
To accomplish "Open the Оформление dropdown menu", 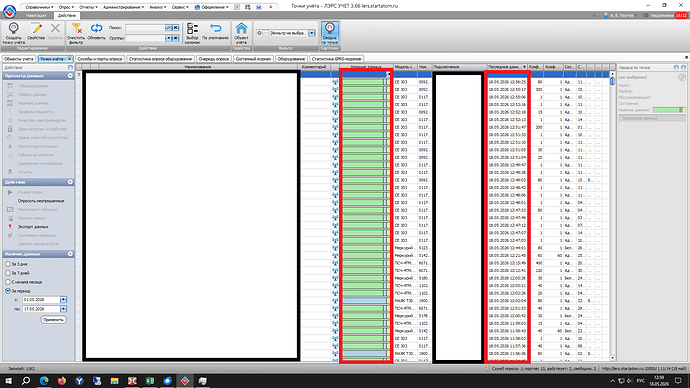I will click(212, 7).
